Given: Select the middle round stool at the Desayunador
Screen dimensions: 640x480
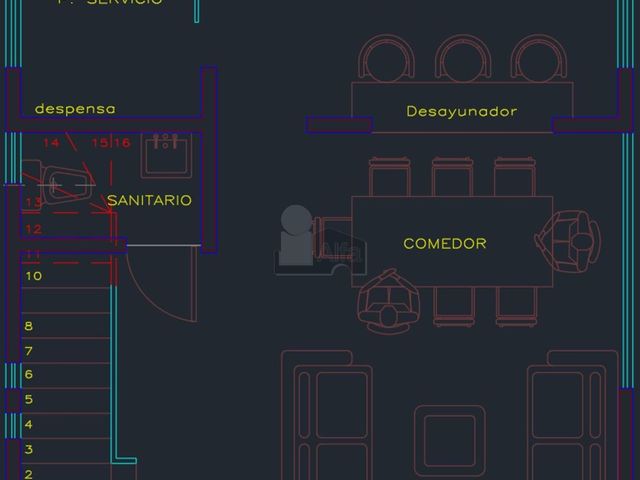Looking at the screenshot, I should tap(463, 57).
